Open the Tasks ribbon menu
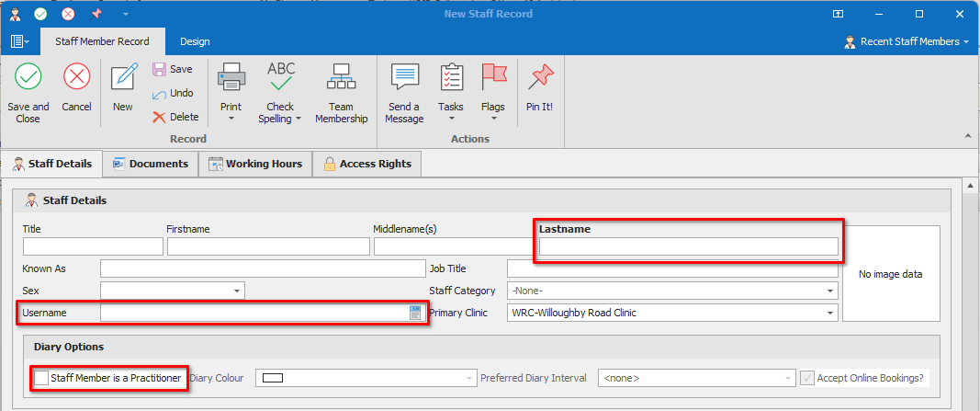Viewport: 980px width, 411px height. pos(451,77)
